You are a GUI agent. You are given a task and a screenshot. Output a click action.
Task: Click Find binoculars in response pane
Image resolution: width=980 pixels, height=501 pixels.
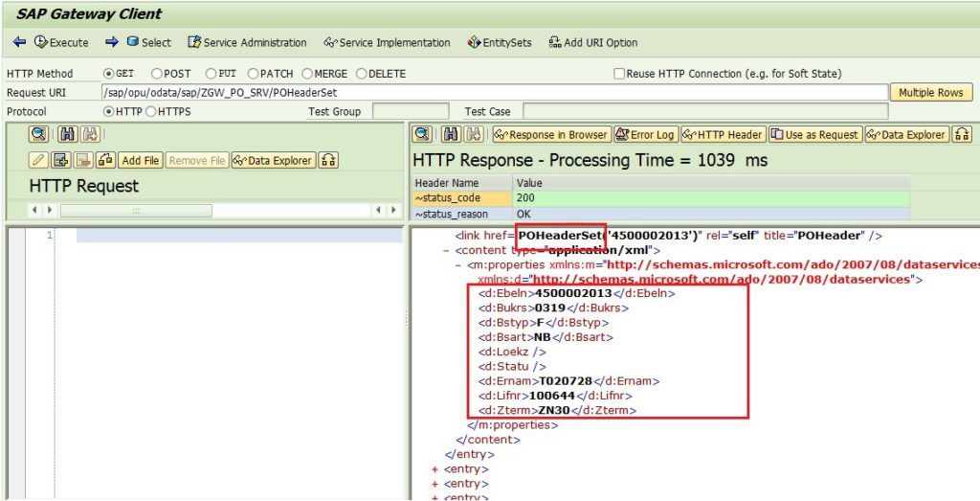(x=452, y=134)
